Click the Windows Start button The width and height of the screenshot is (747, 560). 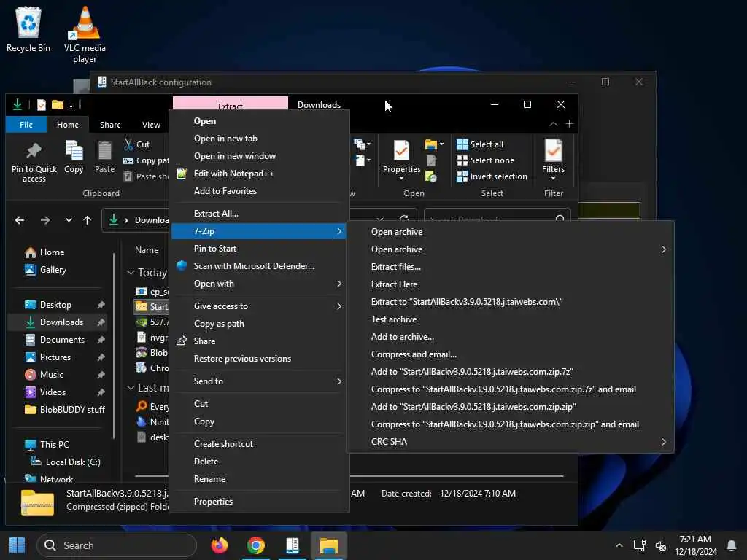tap(18, 545)
